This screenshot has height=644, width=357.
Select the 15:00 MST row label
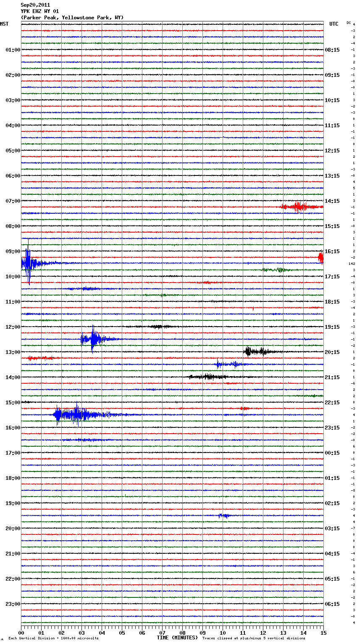pyautogui.click(x=13, y=403)
